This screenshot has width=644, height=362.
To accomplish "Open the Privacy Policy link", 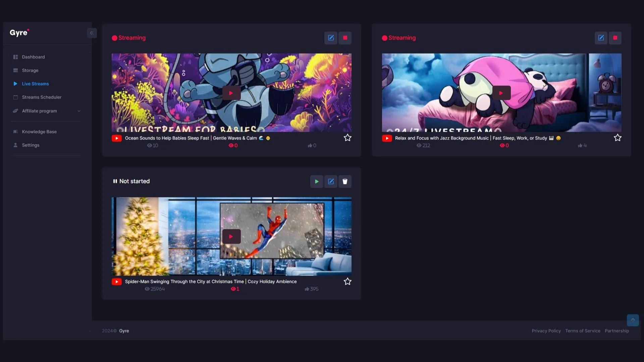I will 546,331.
